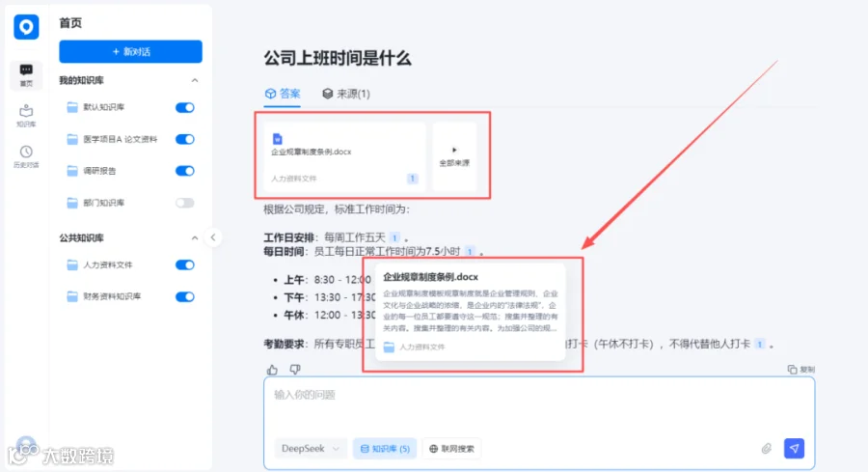This screenshot has height=472, width=868.
Task: Click 人力资料文件 text in citation popup
Action: click(x=421, y=347)
